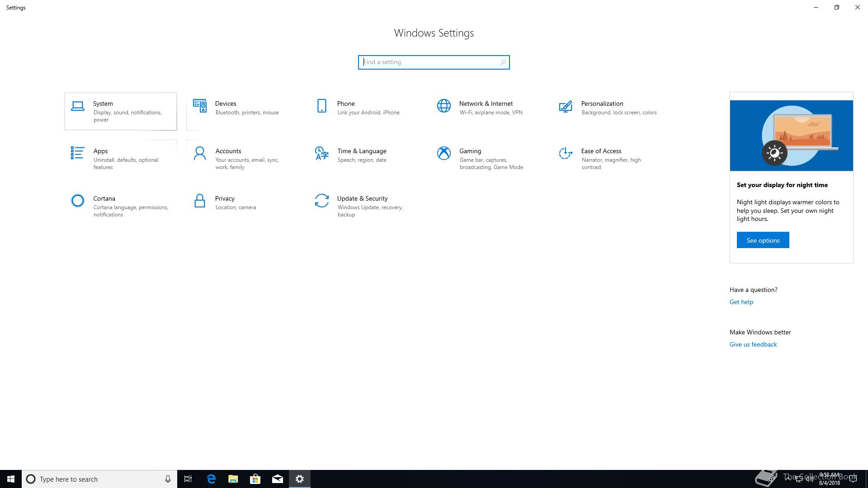Open the Apps list icon
The height and width of the screenshot is (488, 868).
point(77,153)
